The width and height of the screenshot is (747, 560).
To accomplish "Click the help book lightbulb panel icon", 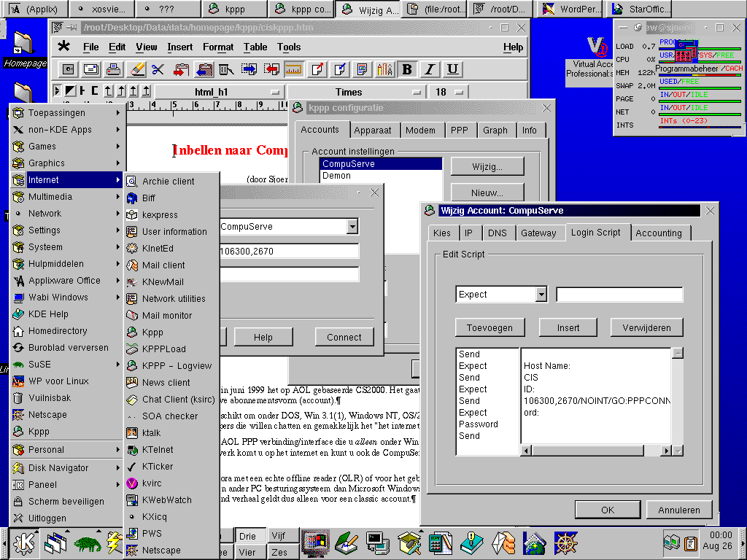I will point(472,542).
